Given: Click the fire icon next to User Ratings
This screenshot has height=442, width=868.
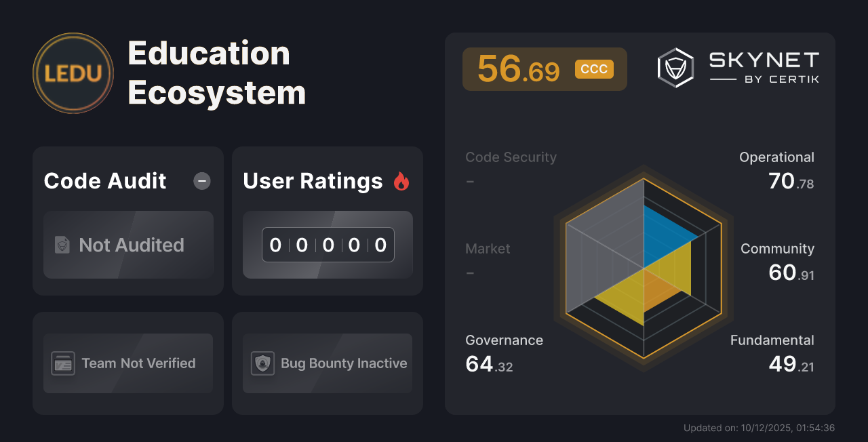Looking at the screenshot, I should click(401, 180).
